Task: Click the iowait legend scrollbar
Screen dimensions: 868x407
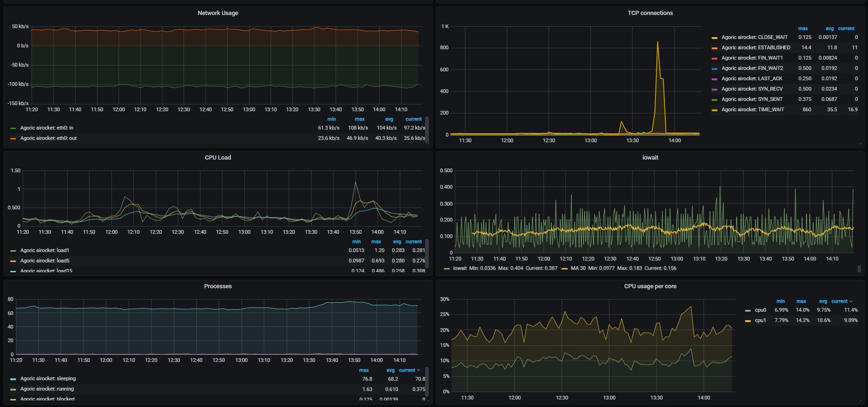Action: tap(859, 269)
